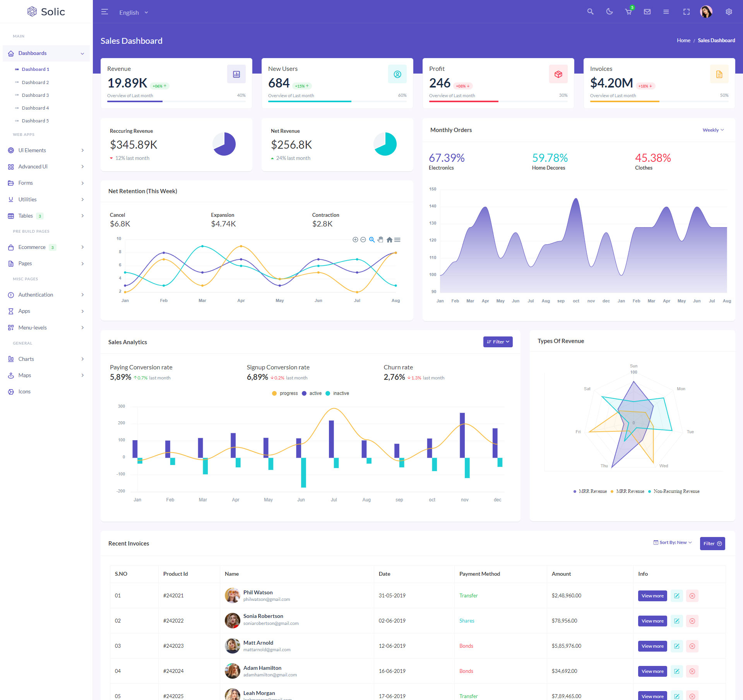Reset chart with home icon
The image size is (743, 700).
coord(389,240)
